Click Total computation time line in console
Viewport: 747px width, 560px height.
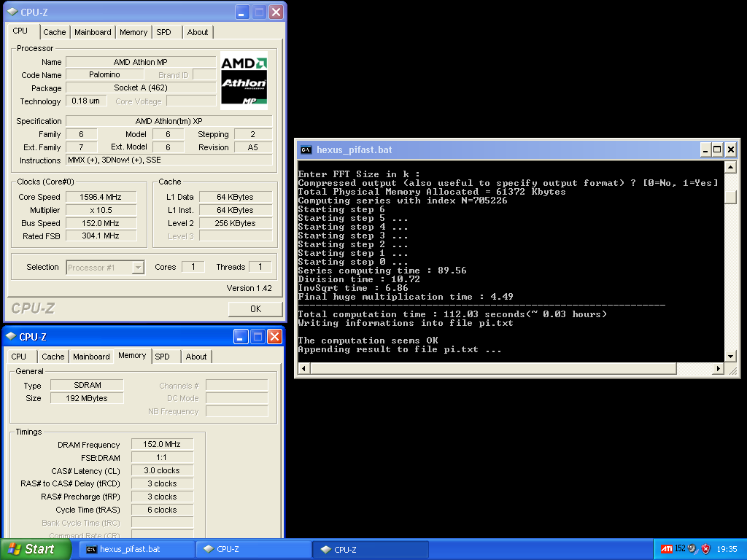452,314
